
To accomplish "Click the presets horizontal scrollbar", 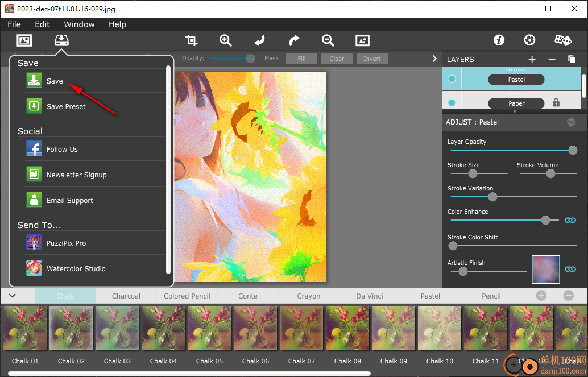I will pos(189,374).
